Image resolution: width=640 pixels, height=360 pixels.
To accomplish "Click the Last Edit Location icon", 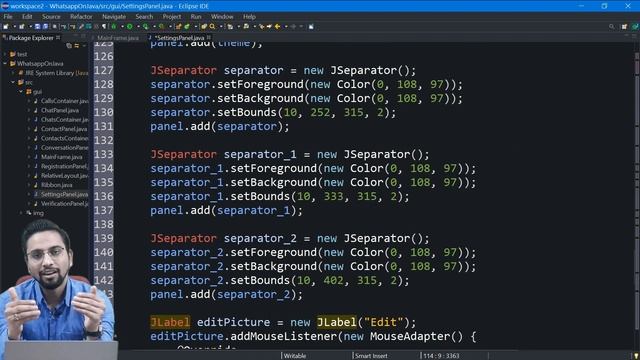I will pos(262,27).
